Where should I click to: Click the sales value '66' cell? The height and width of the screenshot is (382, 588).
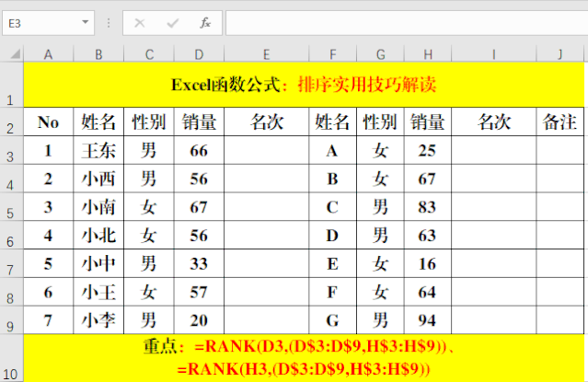point(199,150)
